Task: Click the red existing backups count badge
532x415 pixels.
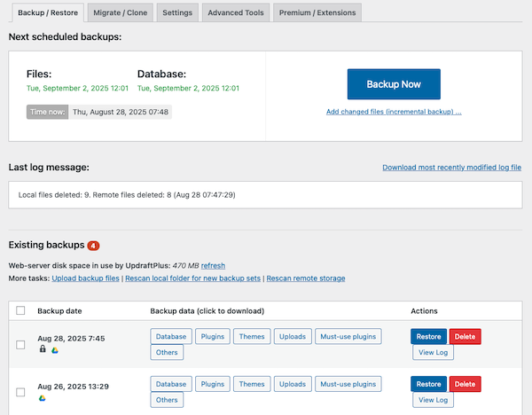Action: click(93, 245)
